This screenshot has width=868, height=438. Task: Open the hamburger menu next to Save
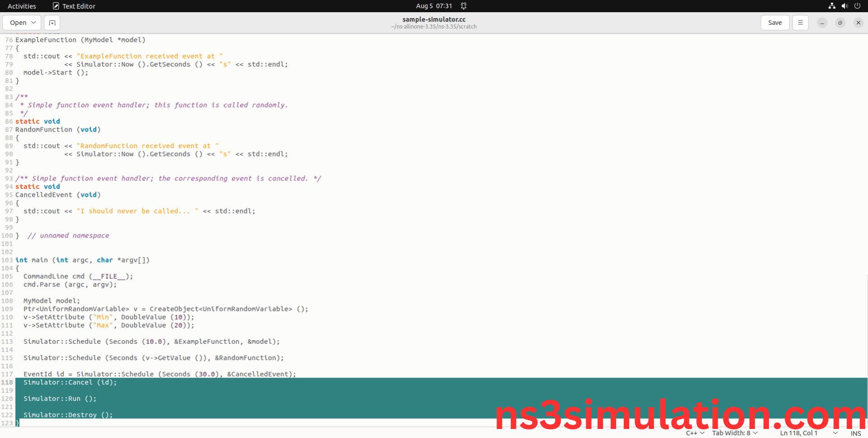click(x=800, y=22)
